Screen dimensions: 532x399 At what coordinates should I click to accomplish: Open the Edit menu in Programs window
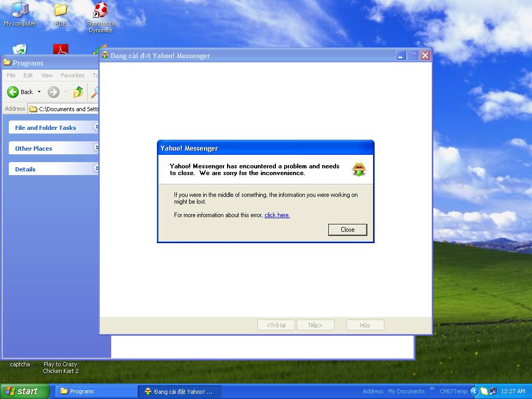click(28, 75)
